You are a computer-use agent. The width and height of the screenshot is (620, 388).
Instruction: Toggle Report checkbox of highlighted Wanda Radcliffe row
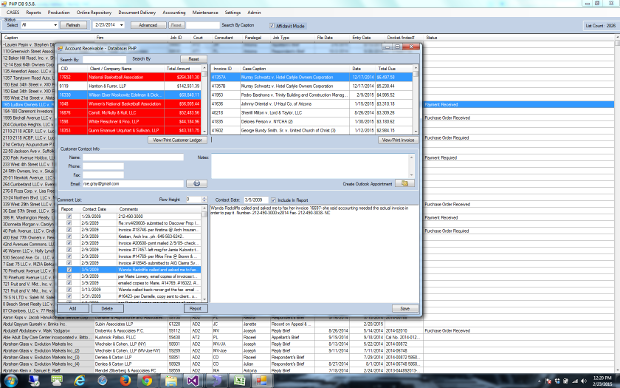pos(69,270)
